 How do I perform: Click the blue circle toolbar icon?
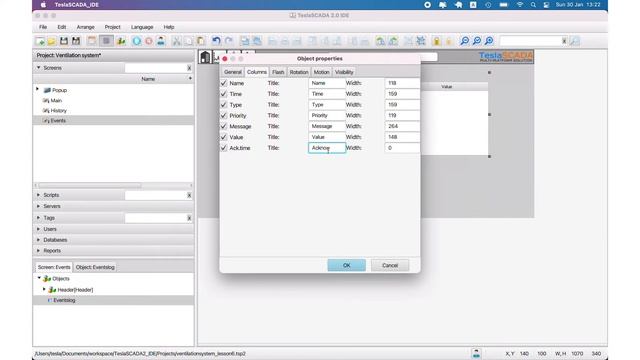tap(137, 41)
